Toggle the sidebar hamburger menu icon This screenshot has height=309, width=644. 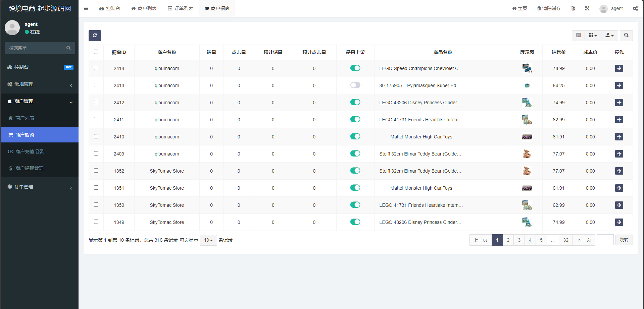tap(86, 8)
